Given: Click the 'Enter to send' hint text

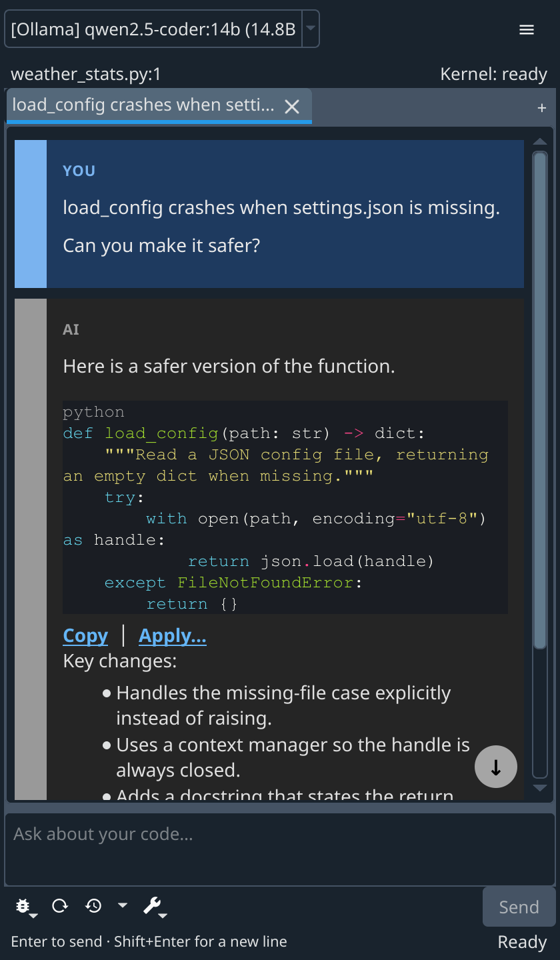Looking at the screenshot, I should (x=149, y=942).
